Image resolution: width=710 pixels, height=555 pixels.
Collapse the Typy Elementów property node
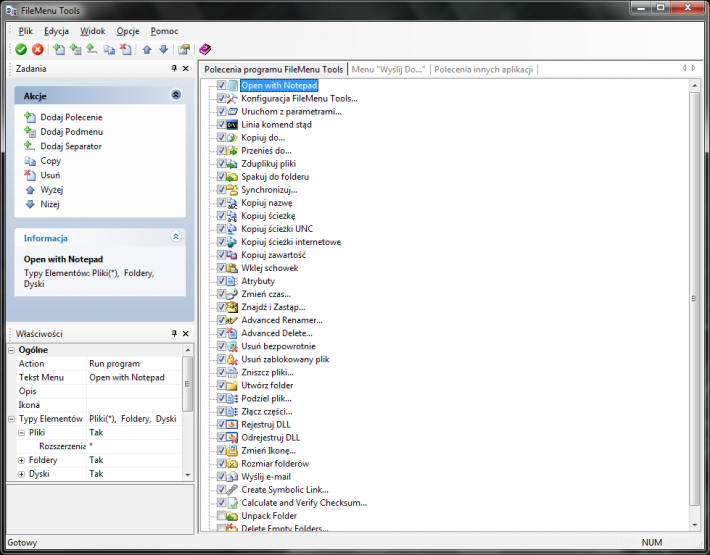coord(12,419)
